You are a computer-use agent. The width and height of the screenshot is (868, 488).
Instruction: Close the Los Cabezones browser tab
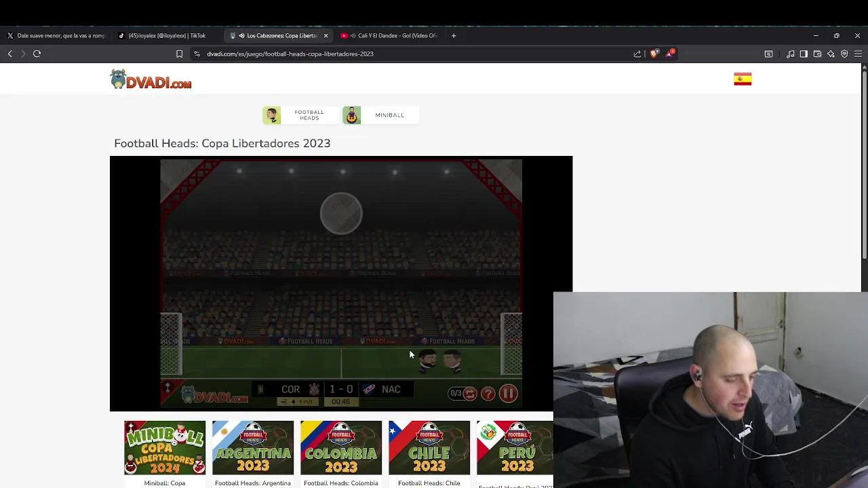coord(325,35)
